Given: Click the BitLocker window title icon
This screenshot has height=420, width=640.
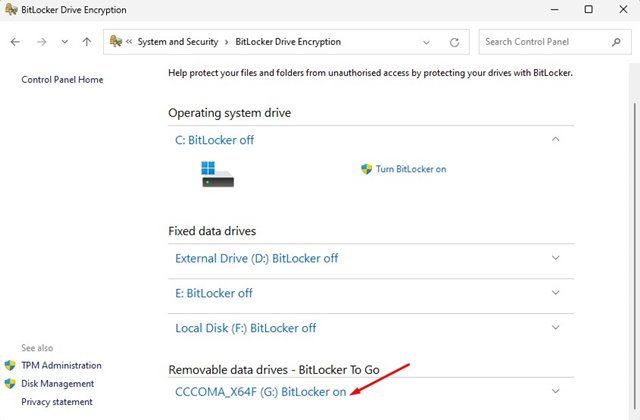Looking at the screenshot, I should [x=10, y=10].
